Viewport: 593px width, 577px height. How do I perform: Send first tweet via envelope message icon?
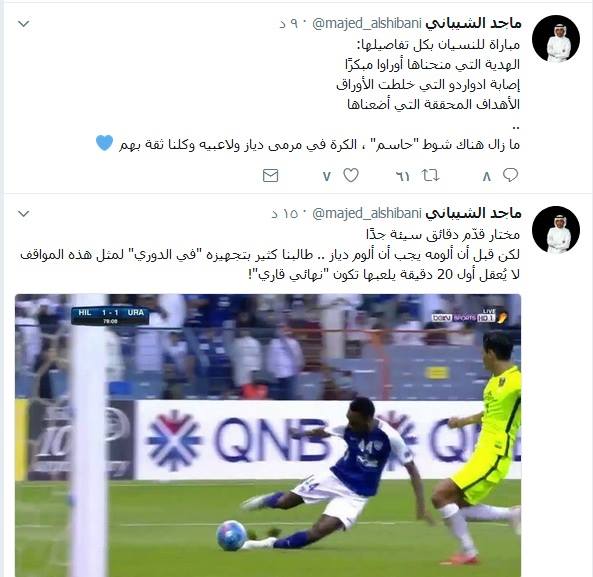pyautogui.click(x=270, y=175)
